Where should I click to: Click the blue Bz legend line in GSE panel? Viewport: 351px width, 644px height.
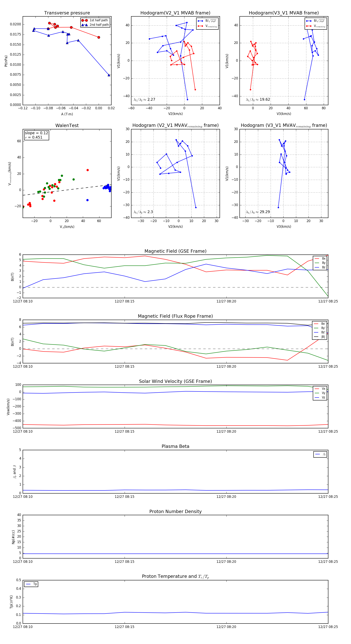point(317,267)
